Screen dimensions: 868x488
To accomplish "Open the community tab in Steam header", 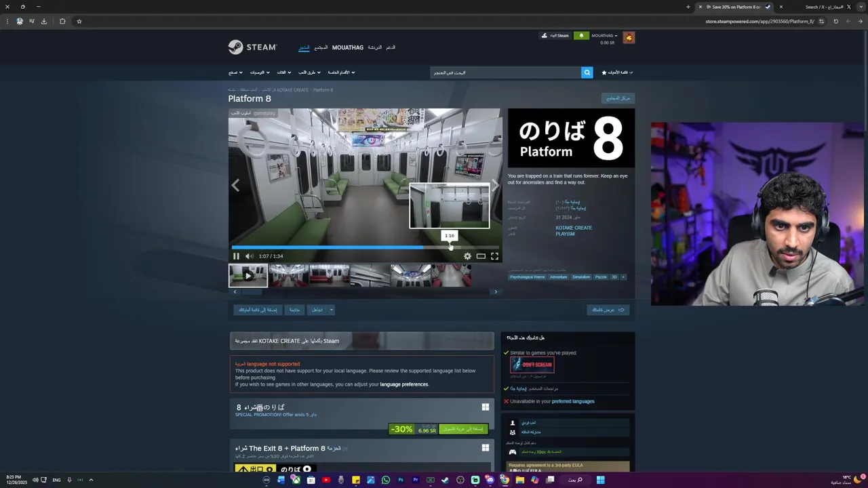I will click(321, 47).
